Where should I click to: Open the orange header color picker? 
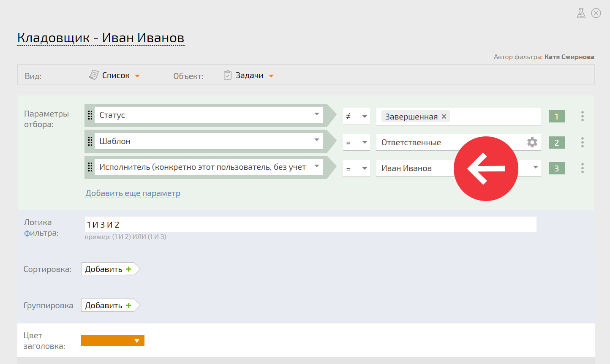point(113,340)
